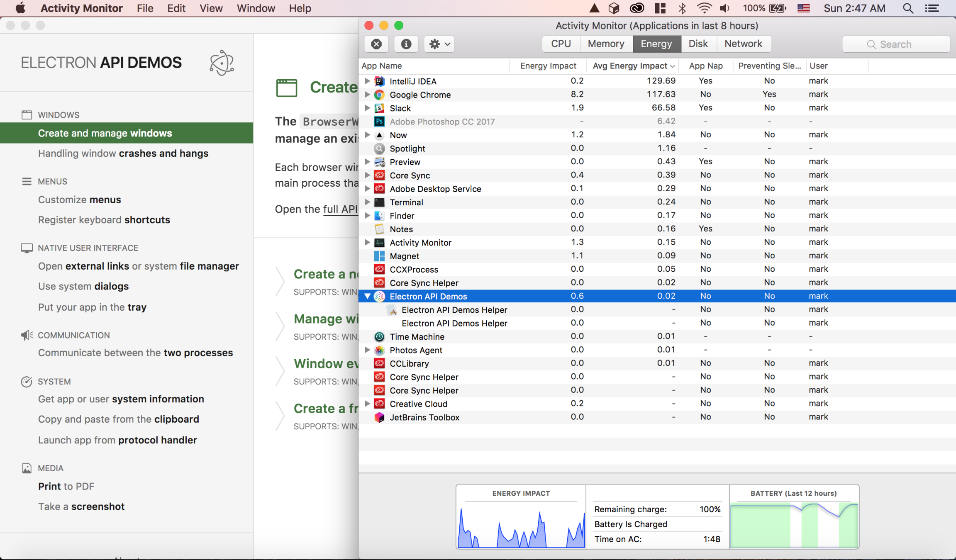This screenshot has width=956, height=560.
Task: Click the stop process X toolbar icon
Action: tap(376, 44)
